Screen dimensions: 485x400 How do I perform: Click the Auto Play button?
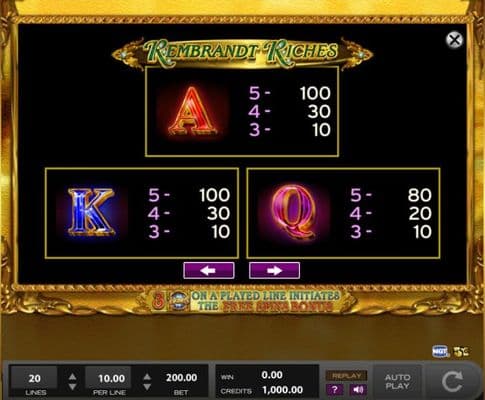[397, 382]
